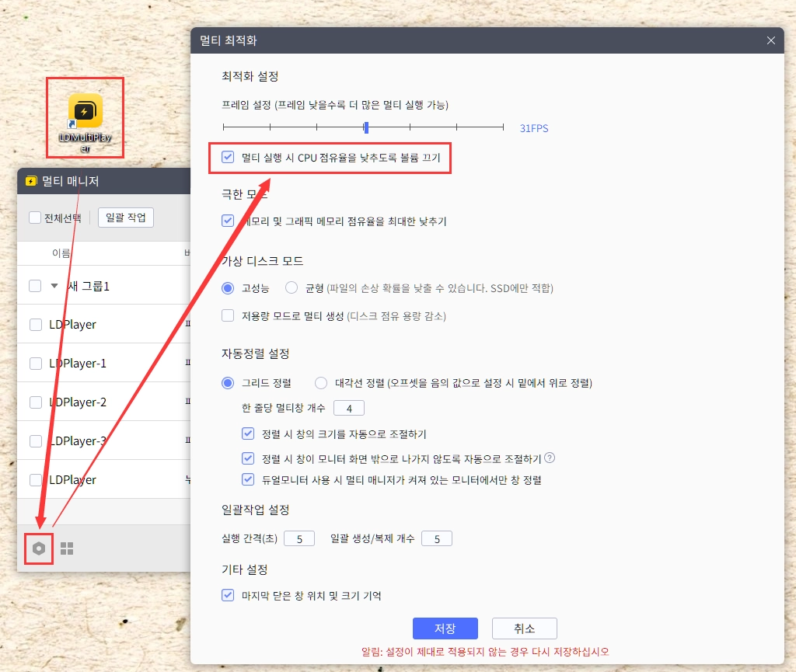Click the 이름 column header
This screenshot has height=672, width=796.
[61, 253]
